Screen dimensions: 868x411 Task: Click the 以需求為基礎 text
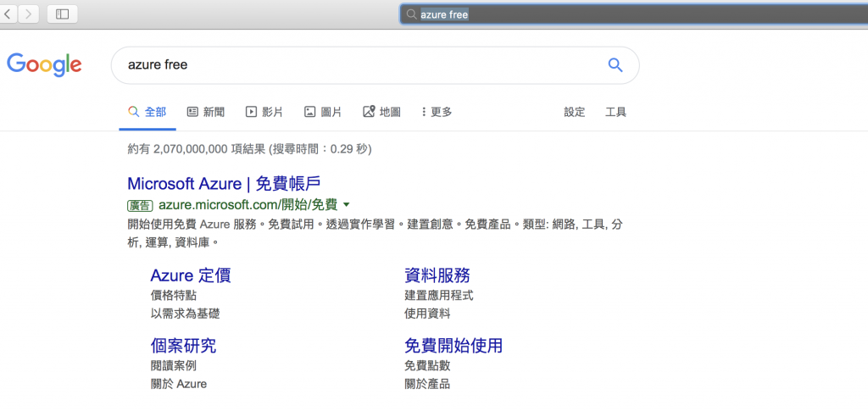pyautogui.click(x=185, y=314)
